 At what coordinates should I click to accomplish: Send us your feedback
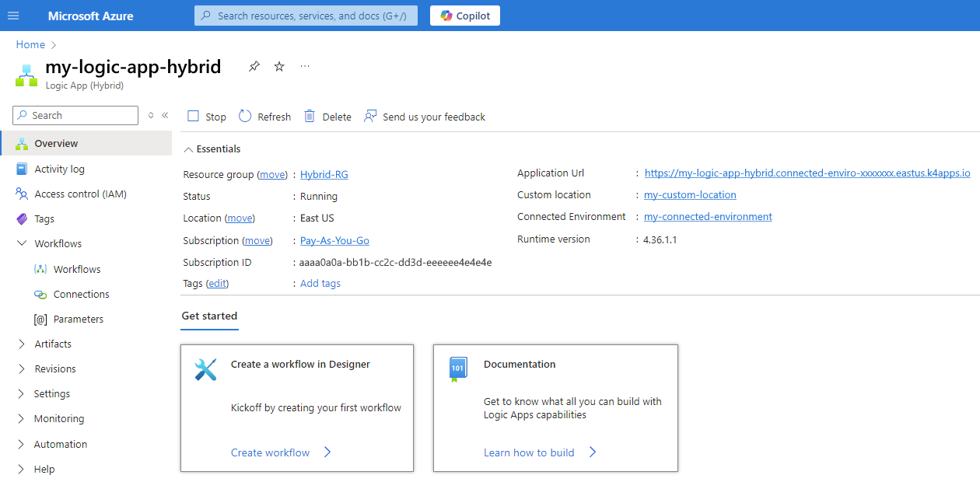click(x=424, y=116)
